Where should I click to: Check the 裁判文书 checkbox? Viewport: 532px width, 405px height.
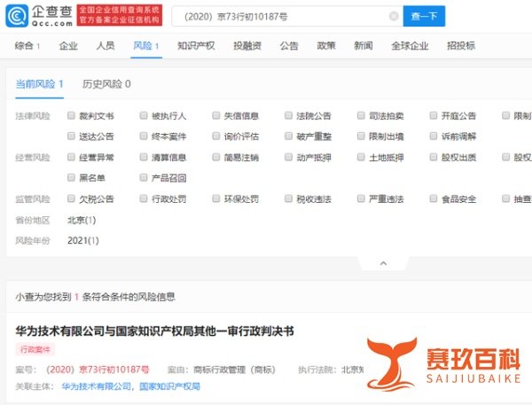71,116
